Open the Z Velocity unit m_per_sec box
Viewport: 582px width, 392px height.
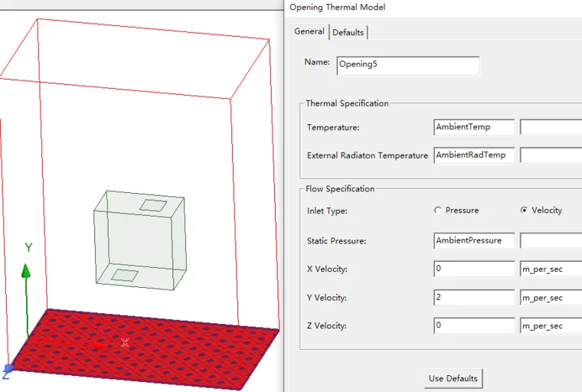(x=550, y=325)
